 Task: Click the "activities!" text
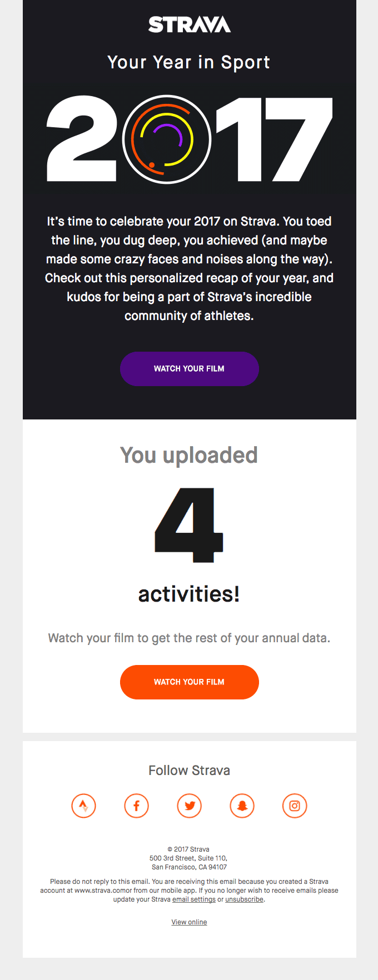click(189, 594)
